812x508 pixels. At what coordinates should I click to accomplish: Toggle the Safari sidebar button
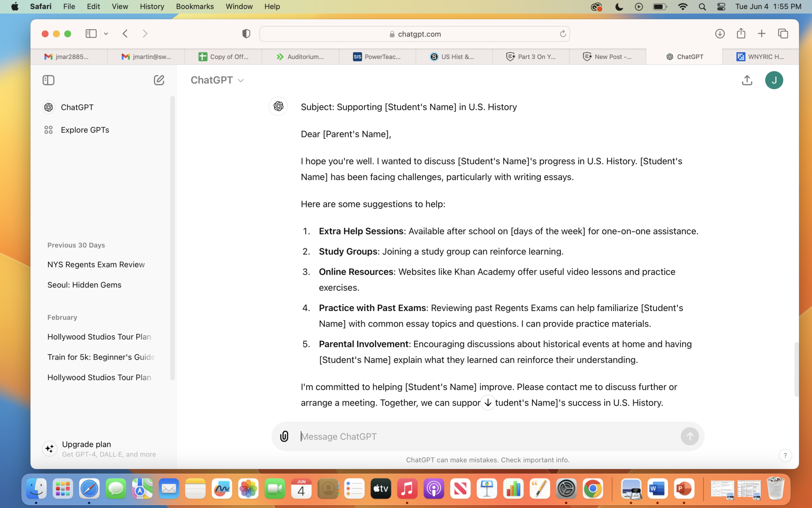(x=91, y=34)
